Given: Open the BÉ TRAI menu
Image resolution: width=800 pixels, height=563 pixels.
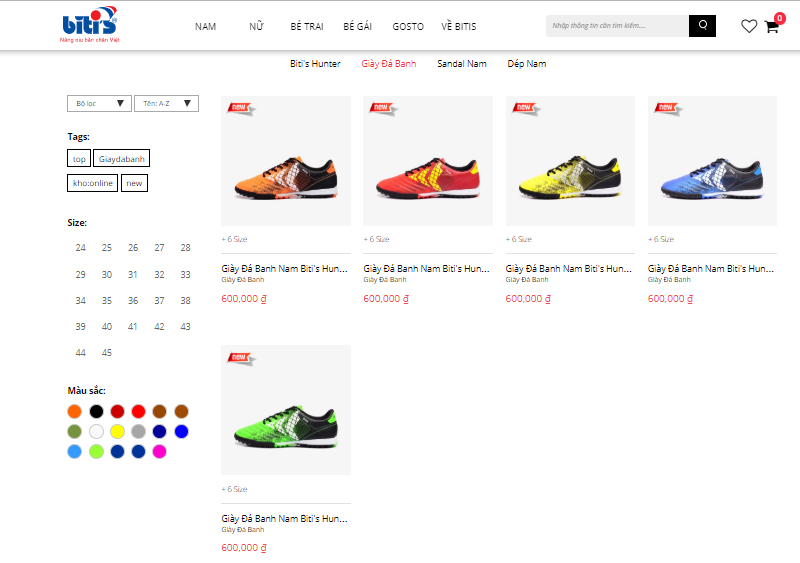Looking at the screenshot, I should (307, 27).
